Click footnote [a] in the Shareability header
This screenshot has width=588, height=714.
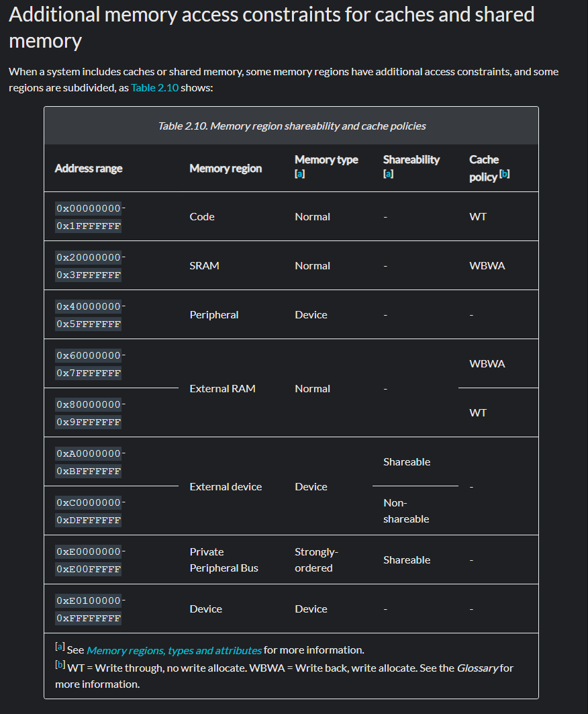388,173
